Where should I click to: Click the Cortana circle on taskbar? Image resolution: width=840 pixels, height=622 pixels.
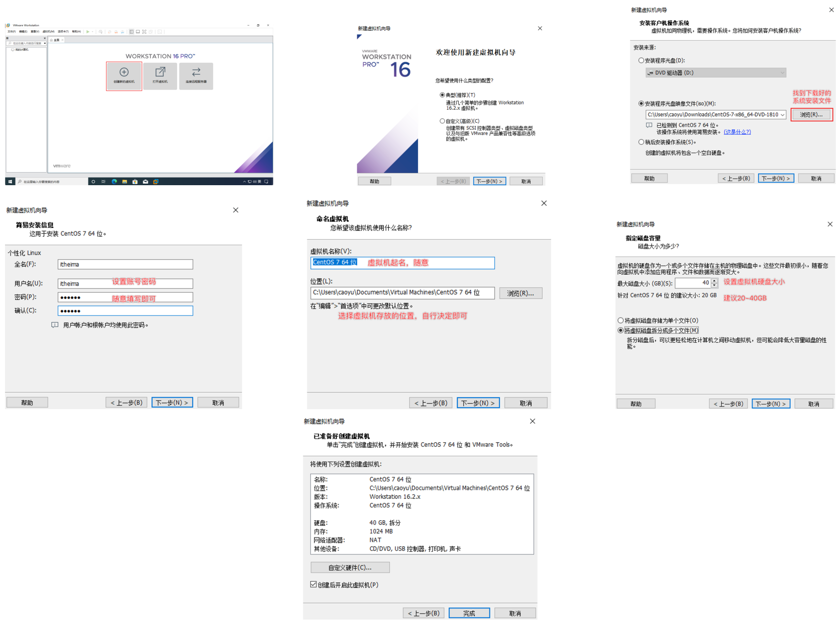93,182
